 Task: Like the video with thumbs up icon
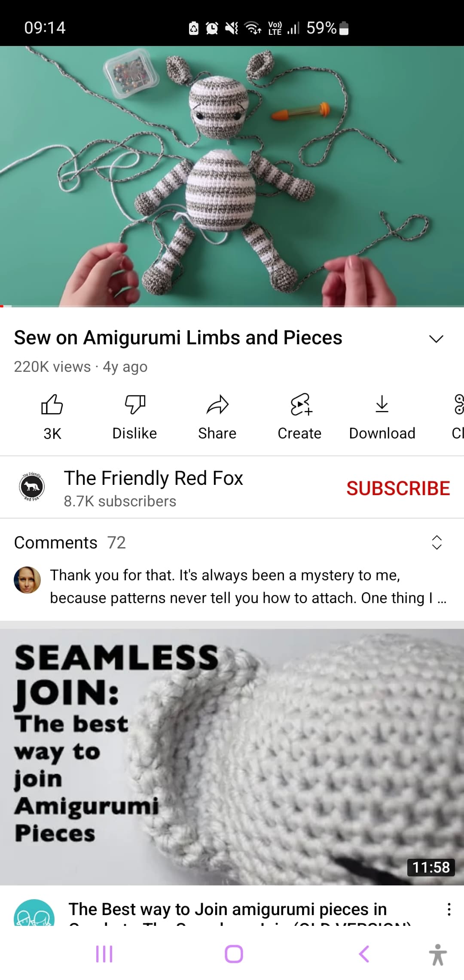click(52, 404)
